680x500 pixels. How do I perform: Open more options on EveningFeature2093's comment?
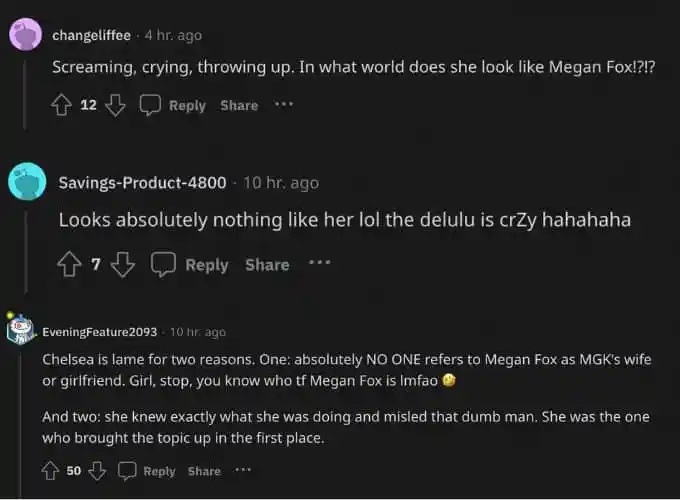coord(243,470)
